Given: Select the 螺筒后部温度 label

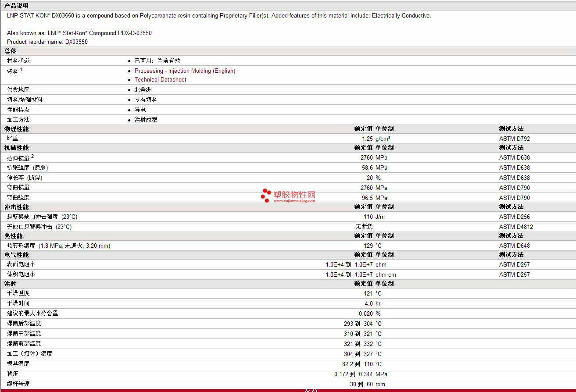Looking at the screenshot, I should tap(24, 324).
